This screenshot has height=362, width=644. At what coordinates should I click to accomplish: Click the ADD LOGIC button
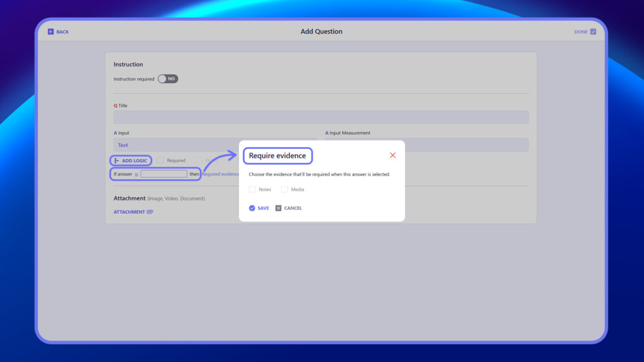131,160
